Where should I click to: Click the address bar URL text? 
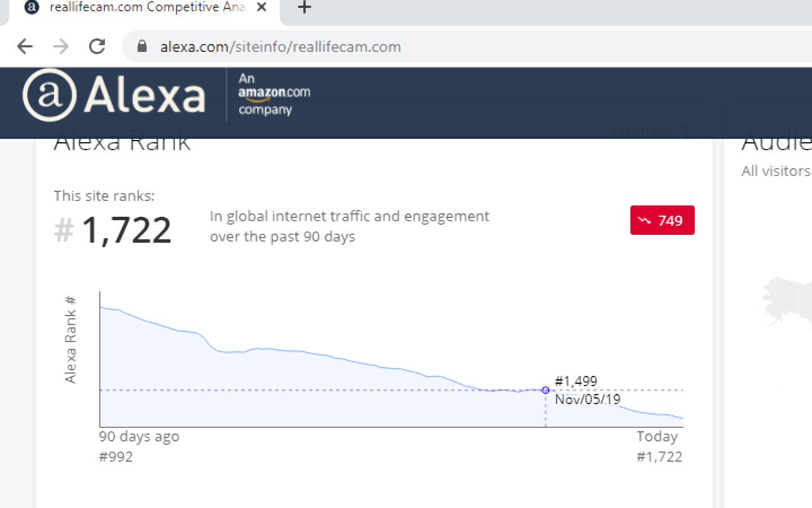click(x=280, y=47)
